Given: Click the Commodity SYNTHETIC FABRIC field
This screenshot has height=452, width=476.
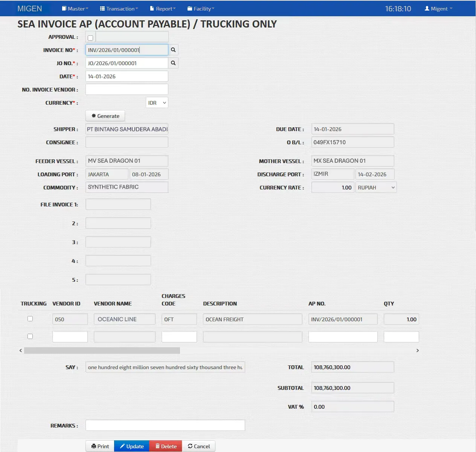Looking at the screenshot, I should coord(127,187).
